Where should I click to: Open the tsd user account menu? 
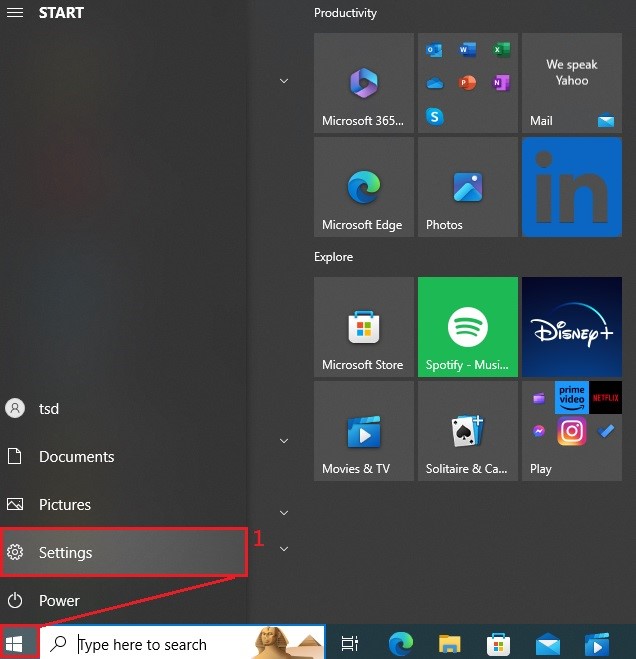click(x=123, y=409)
